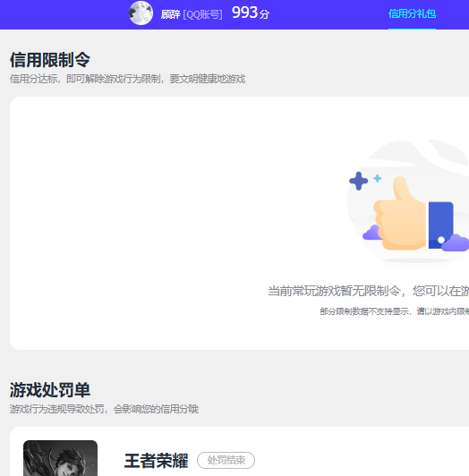Click the [QQ账号] account label
469x476 pixels.
202,14
